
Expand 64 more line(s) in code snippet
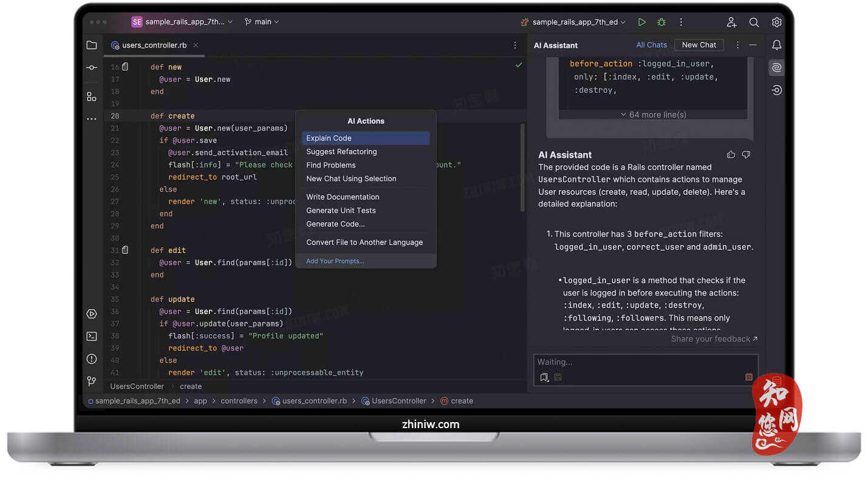pos(653,114)
